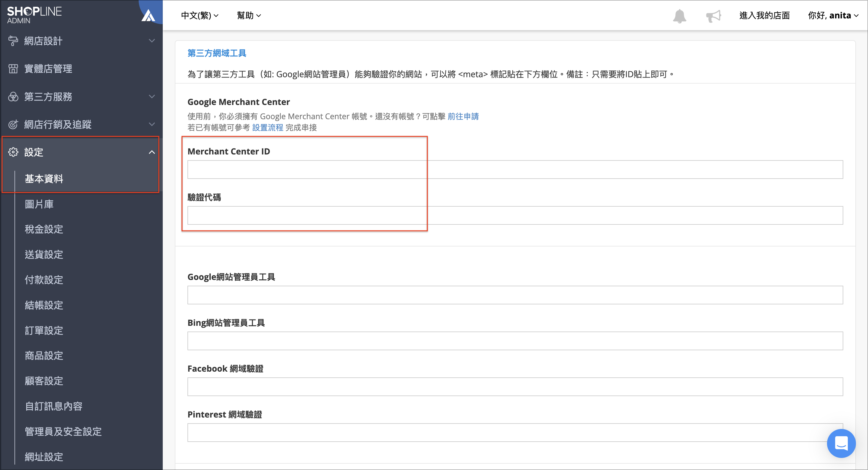Open 送貨設定 in the sidebar

tap(44, 255)
